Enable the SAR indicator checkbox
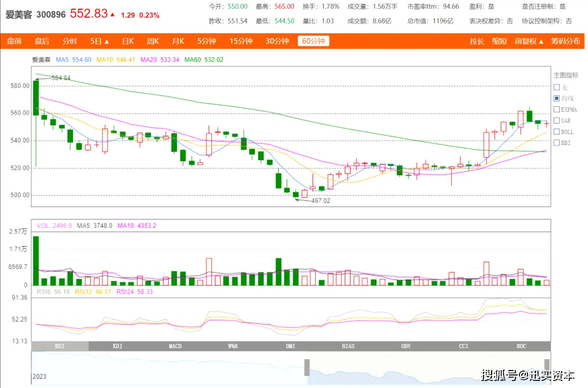 point(557,120)
